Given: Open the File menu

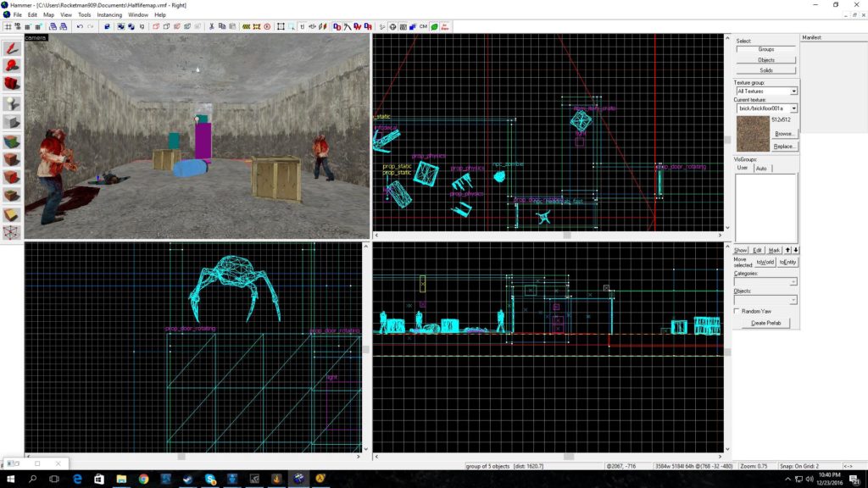Looking at the screenshot, I should pos(17,15).
